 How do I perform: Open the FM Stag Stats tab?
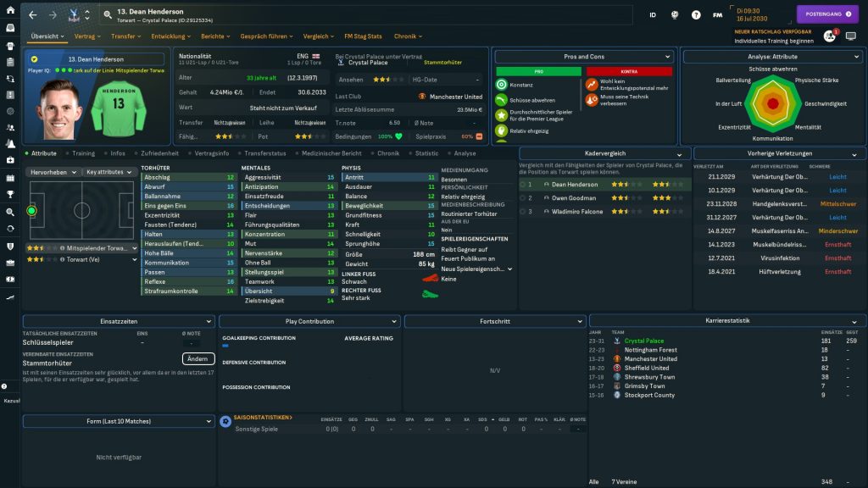click(363, 36)
